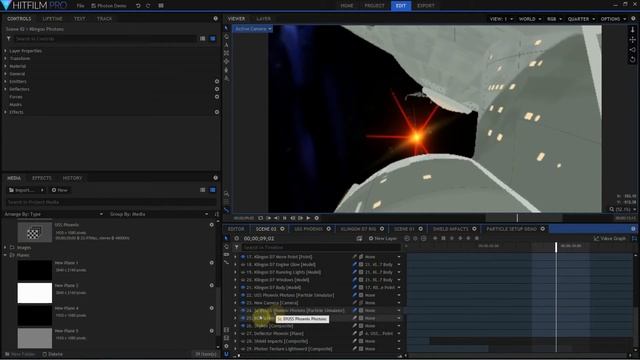The width and height of the screenshot is (640, 360).
Task: Click the timeline playhead marker
Action: [x=556, y=247]
